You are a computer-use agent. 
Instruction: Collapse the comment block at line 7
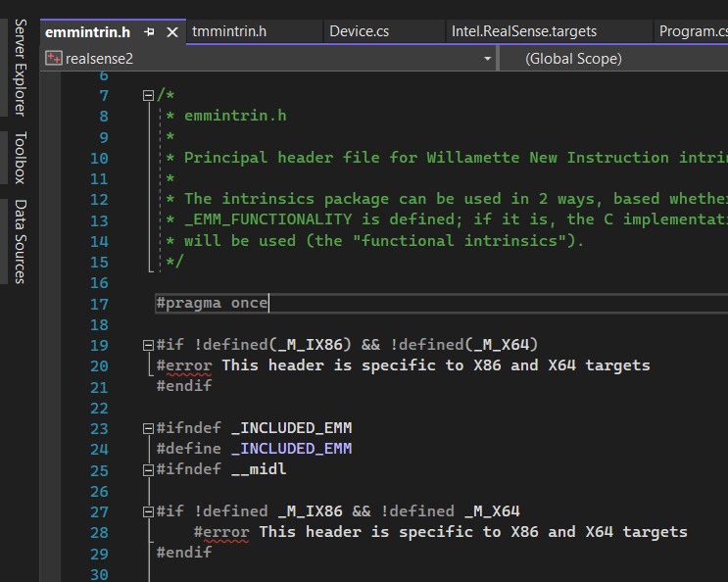point(148,96)
